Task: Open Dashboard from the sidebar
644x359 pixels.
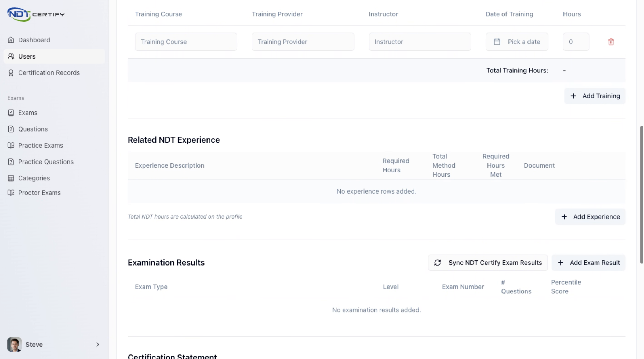Action: (54, 40)
